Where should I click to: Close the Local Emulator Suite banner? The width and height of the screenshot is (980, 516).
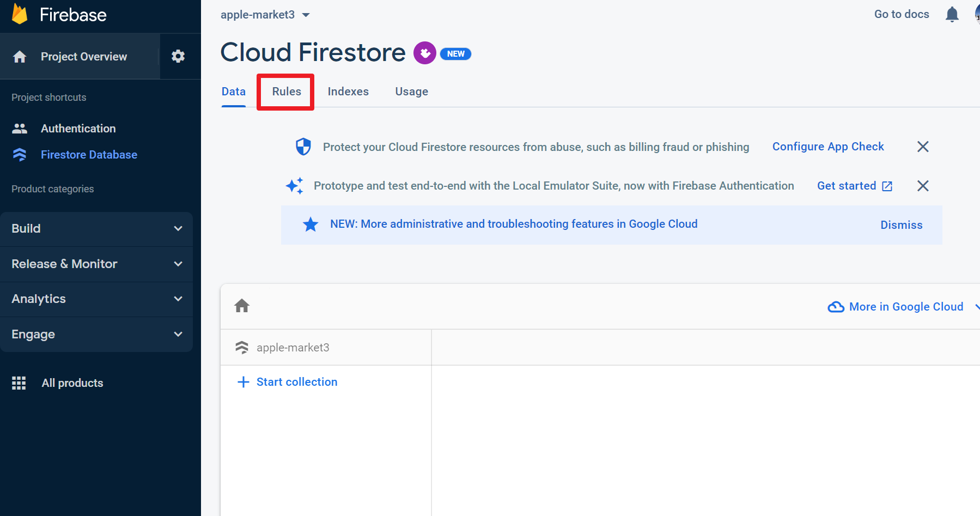tap(923, 186)
